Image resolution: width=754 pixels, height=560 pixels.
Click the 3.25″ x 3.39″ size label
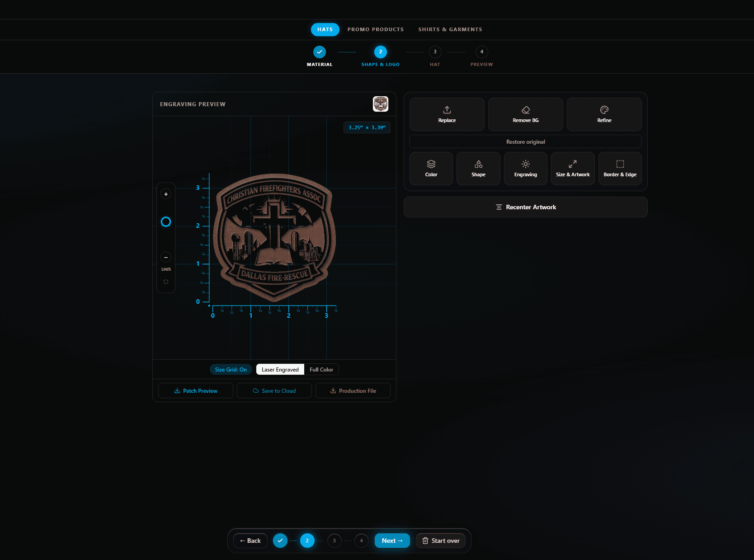pos(367,127)
